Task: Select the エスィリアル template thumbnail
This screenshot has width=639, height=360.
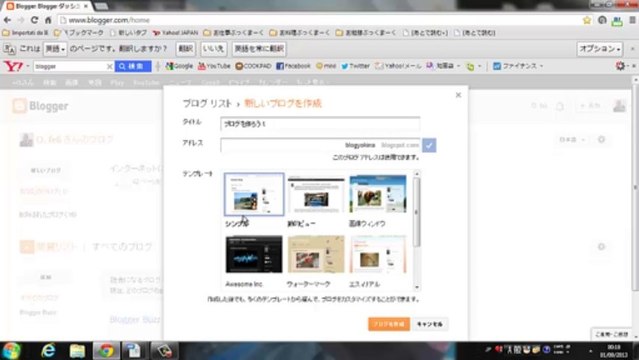Action: [x=378, y=254]
